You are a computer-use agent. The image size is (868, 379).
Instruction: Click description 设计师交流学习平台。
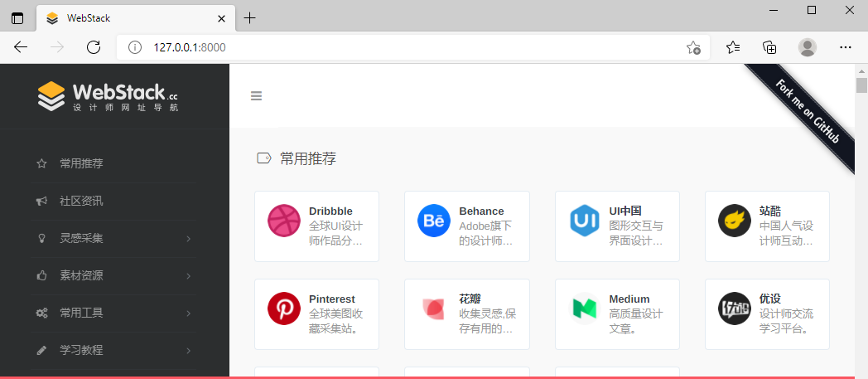pyautogui.click(x=787, y=322)
